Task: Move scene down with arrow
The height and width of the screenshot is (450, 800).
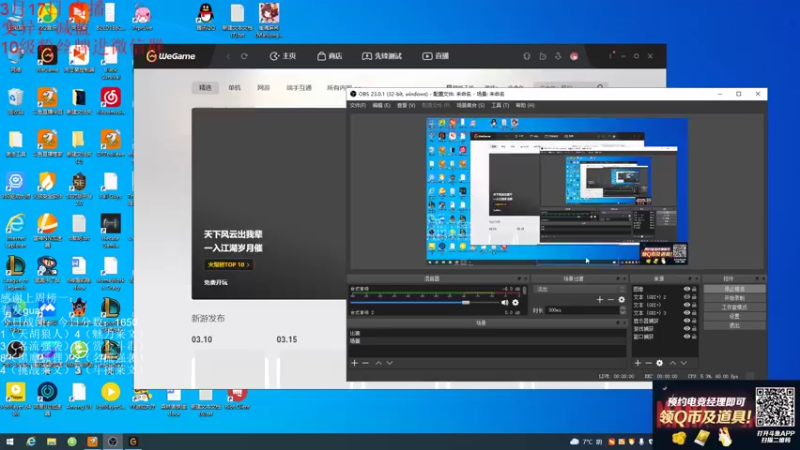Action: (x=390, y=363)
